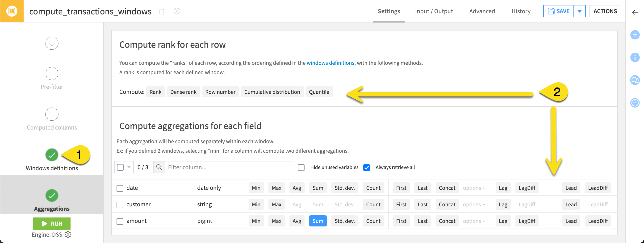644x243 pixels.
Task: Select Sum for the date row
Action: point(318,188)
